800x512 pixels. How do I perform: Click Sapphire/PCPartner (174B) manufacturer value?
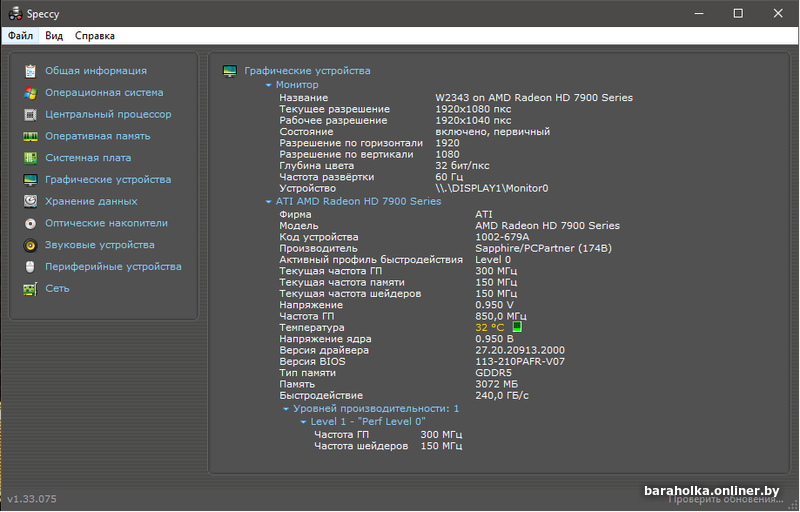pos(543,248)
